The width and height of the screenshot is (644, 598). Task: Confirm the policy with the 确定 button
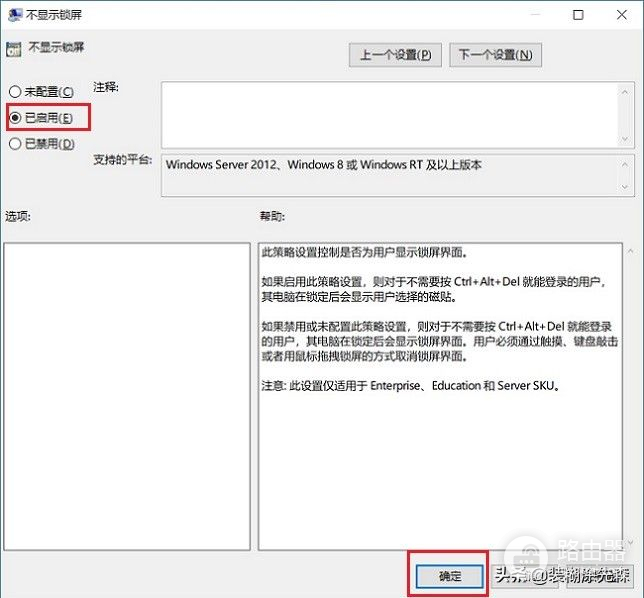tap(448, 575)
